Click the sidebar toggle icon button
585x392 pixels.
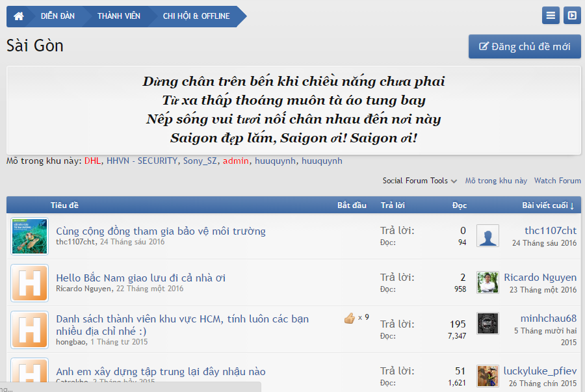point(572,16)
